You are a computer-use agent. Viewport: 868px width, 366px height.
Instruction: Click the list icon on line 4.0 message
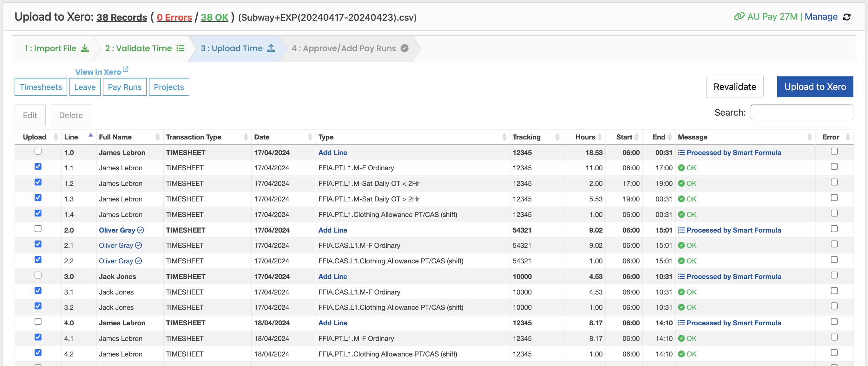(x=681, y=323)
